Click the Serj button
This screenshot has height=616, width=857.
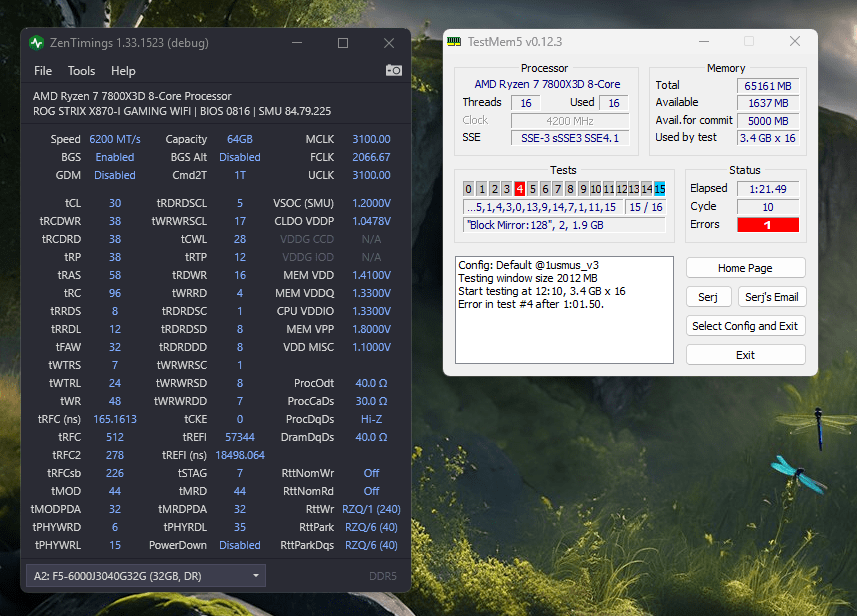click(x=708, y=297)
